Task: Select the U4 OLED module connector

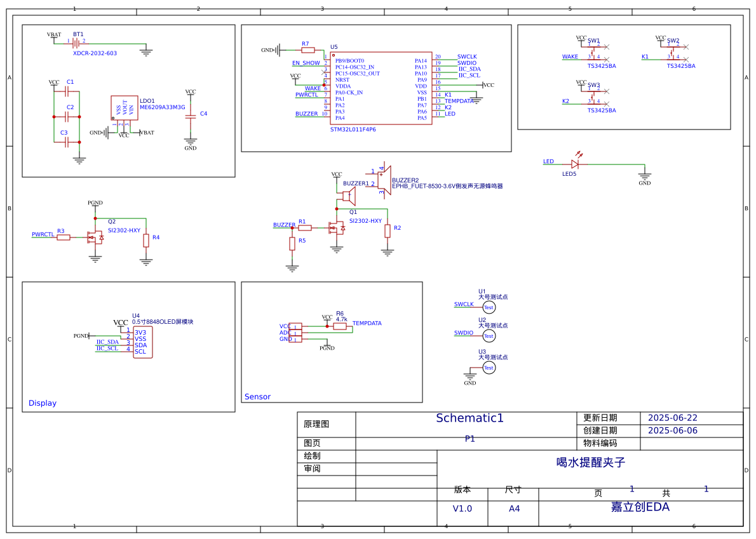Action: coord(143,342)
